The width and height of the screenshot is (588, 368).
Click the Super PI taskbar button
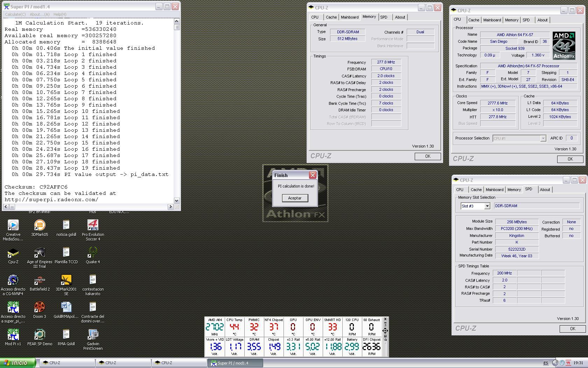point(235,363)
